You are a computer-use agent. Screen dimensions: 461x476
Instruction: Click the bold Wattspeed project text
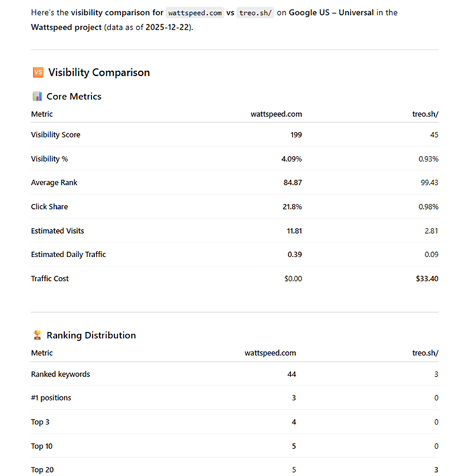(x=60, y=27)
